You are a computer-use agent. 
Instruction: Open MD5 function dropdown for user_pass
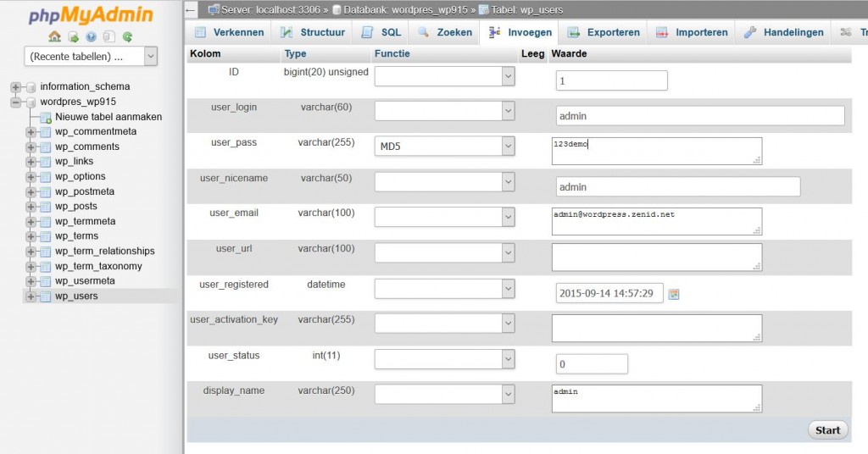444,146
